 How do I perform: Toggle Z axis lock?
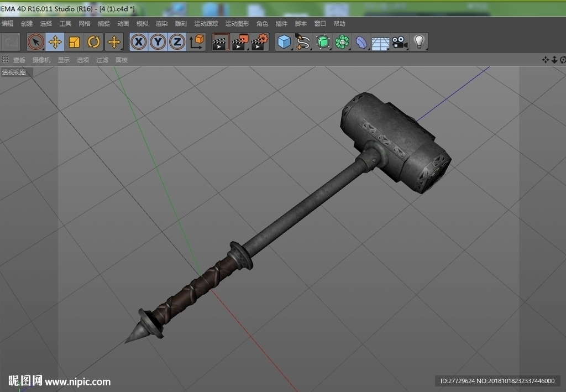[177, 42]
